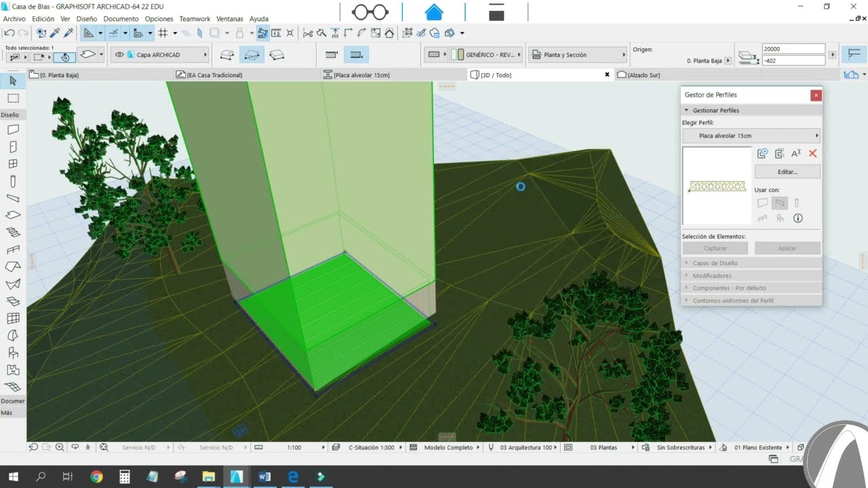Select the Zone tool in the toolbox
Viewport: 868px width, 488px height.
coord(13,370)
